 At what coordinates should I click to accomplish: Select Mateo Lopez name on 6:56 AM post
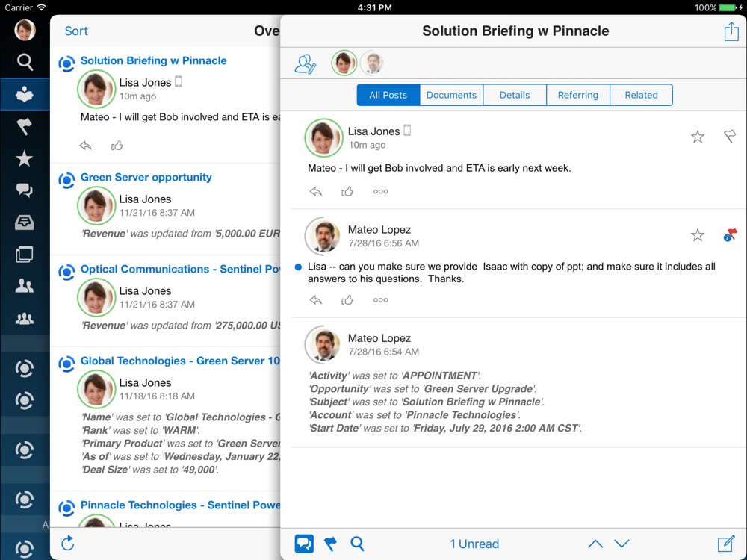379,229
